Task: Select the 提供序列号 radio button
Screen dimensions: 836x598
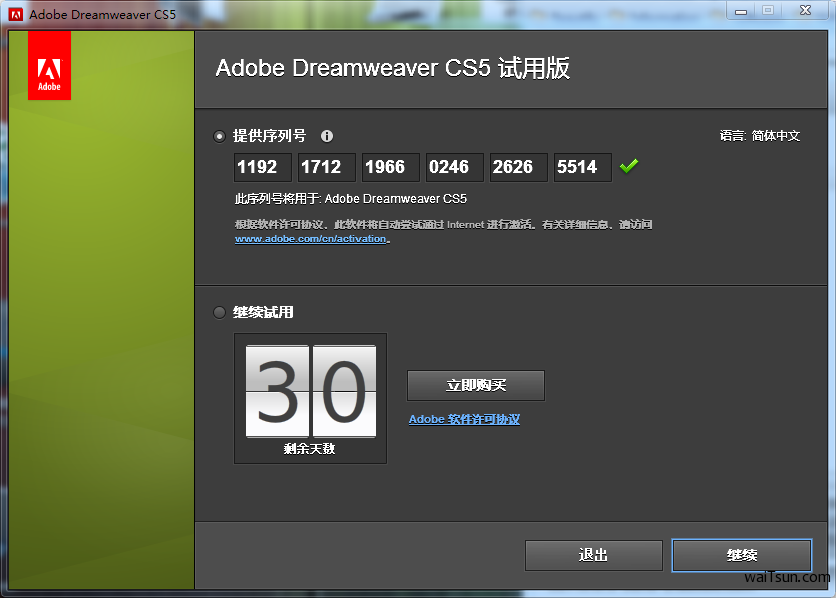Action: click(220, 136)
